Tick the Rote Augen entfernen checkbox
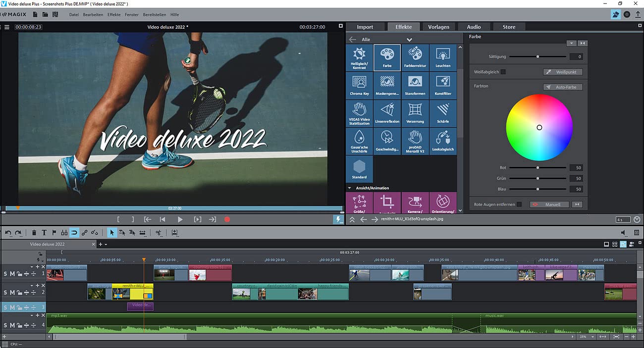Viewport: 644px width, 348px height. click(x=519, y=204)
